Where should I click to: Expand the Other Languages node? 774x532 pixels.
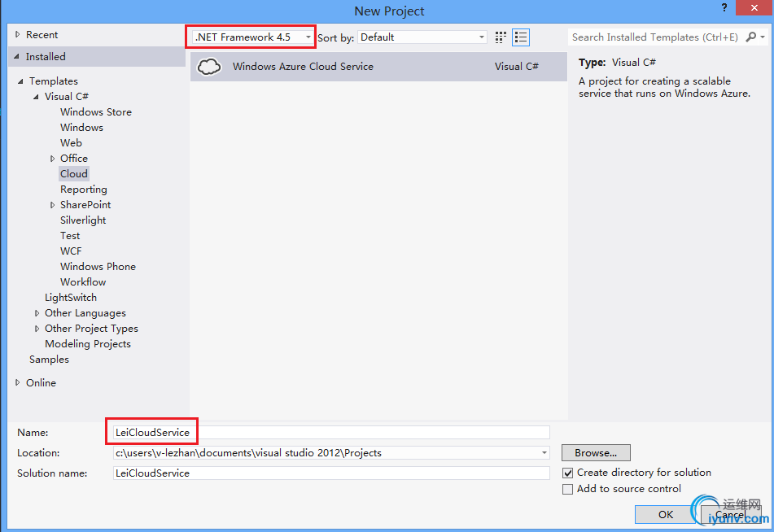(x=37, y=313)
